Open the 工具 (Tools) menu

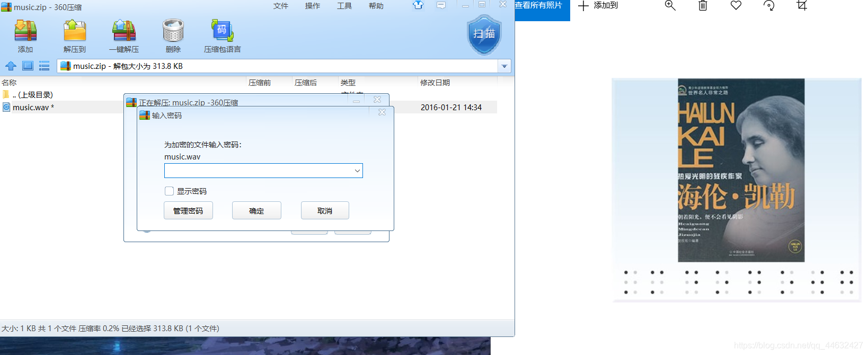click(x=344, y=6)
